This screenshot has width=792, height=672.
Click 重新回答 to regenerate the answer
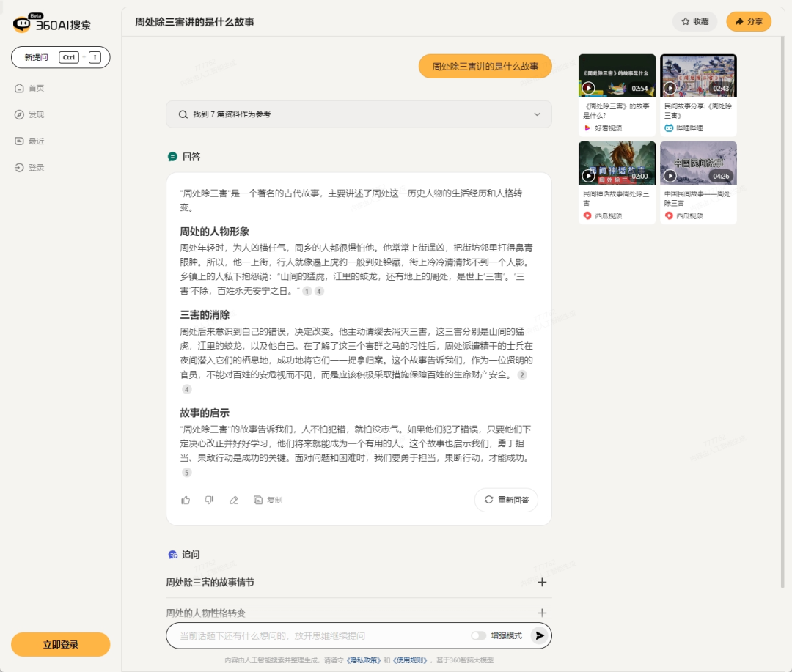(x=506, y=500)
